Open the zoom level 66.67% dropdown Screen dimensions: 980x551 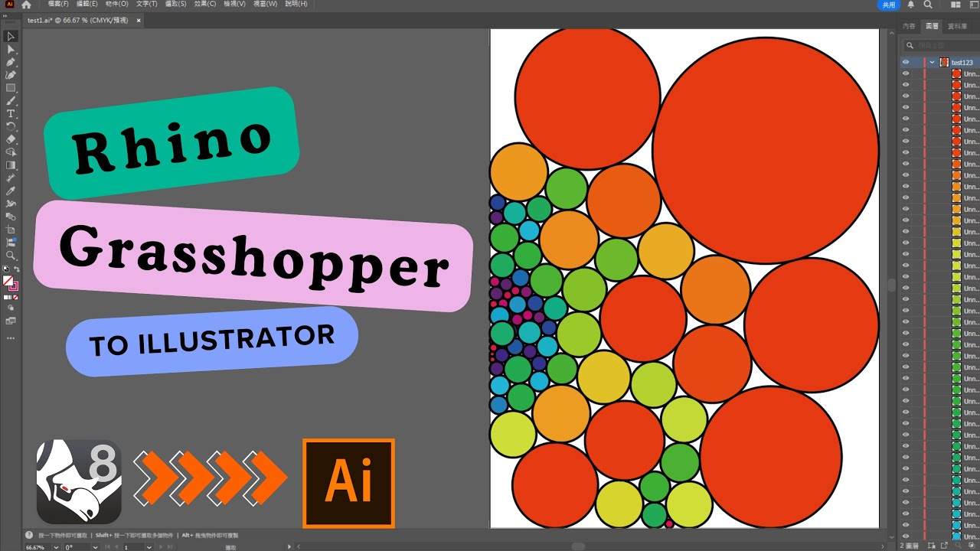tap(57, 547)
